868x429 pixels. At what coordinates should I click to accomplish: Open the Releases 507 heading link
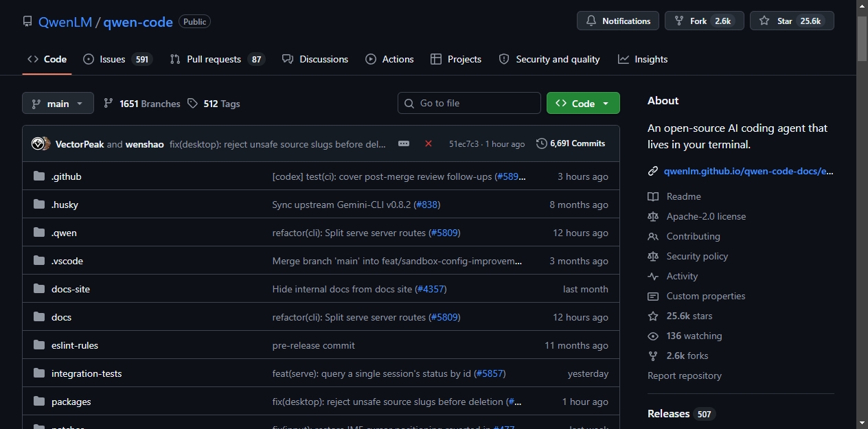coord(681,414)
